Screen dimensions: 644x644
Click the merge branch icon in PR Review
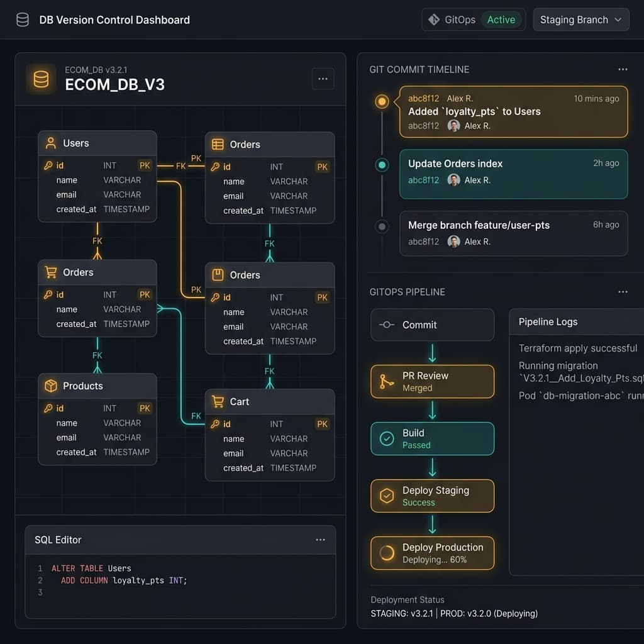click(x=387, y=382)
